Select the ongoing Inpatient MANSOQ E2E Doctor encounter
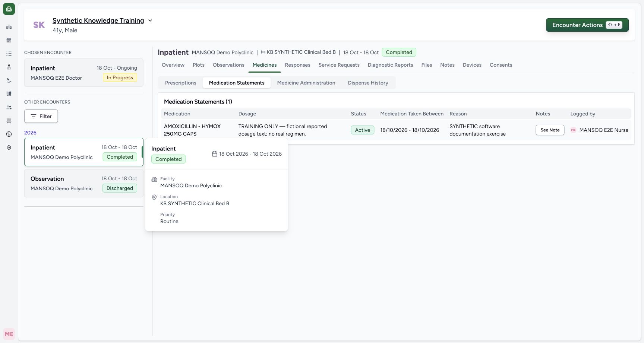644x343 pixels. click(84, 73)
